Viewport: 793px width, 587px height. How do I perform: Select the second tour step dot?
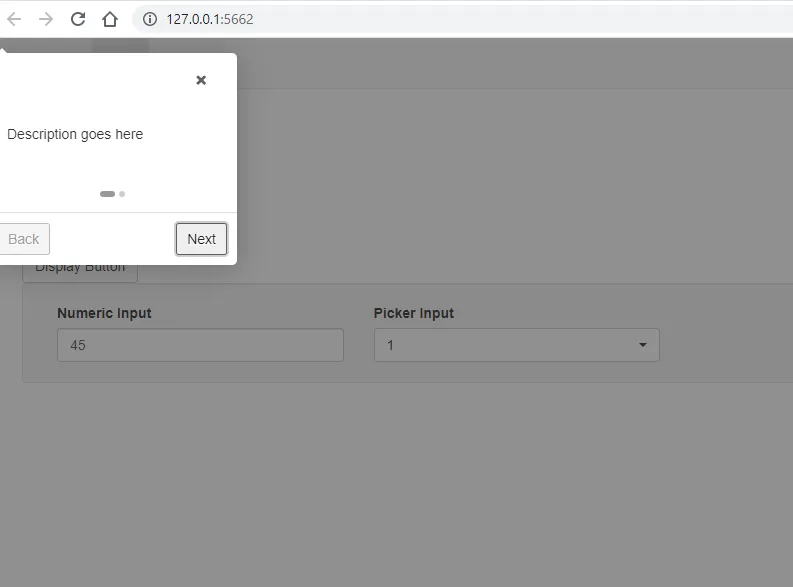[122, 194]
